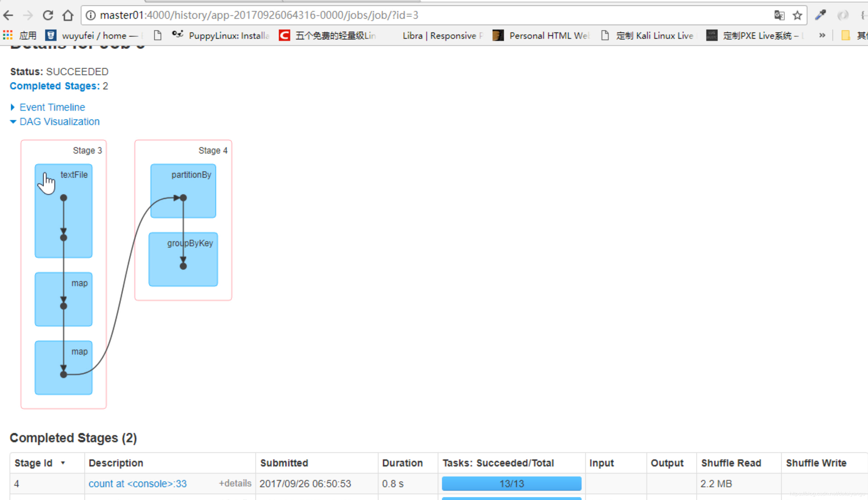Viewport: 868px width, 500px height.
Task: Open 定制 Kali Linux Live bookmark
Action: [647, 35]
